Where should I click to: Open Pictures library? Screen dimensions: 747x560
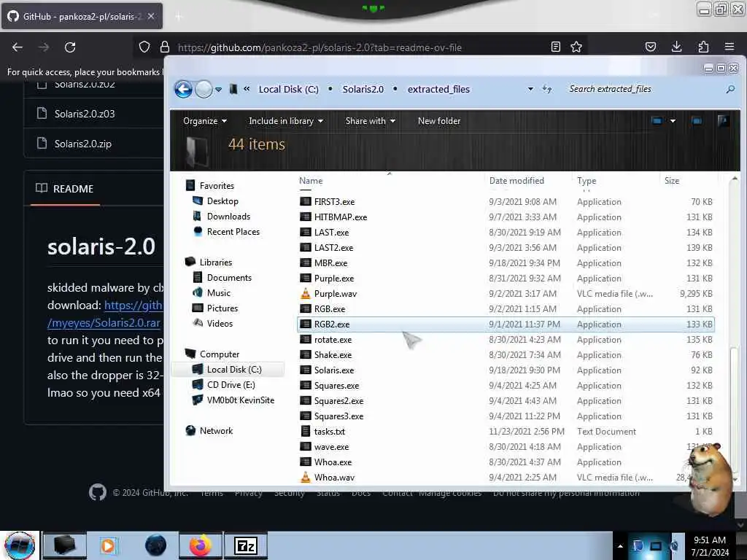pyautogui.click(x=222, y=308)
